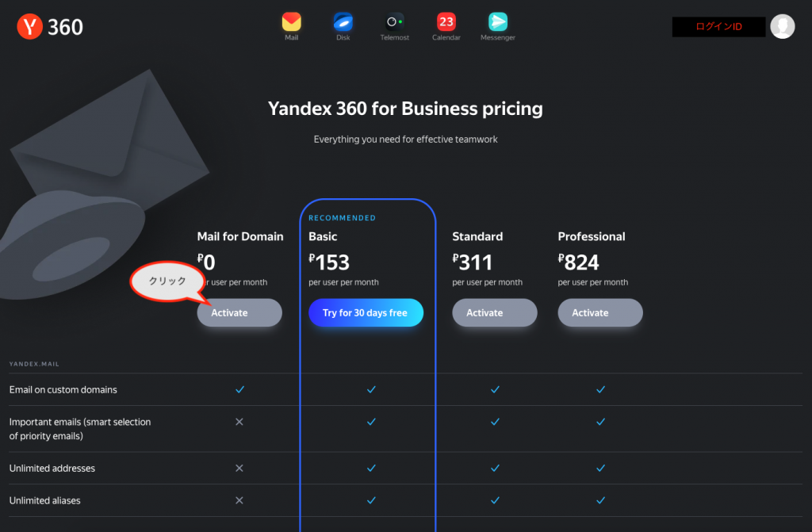Screen dimensions: 812x532
Task: Activate the Mail for Domain plan
Action: tap(239, 312)
